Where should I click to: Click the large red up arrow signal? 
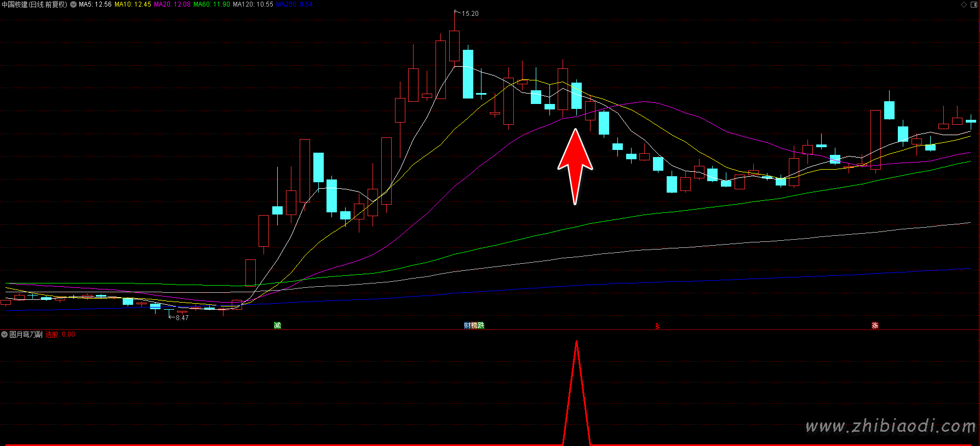coord(575,165)
